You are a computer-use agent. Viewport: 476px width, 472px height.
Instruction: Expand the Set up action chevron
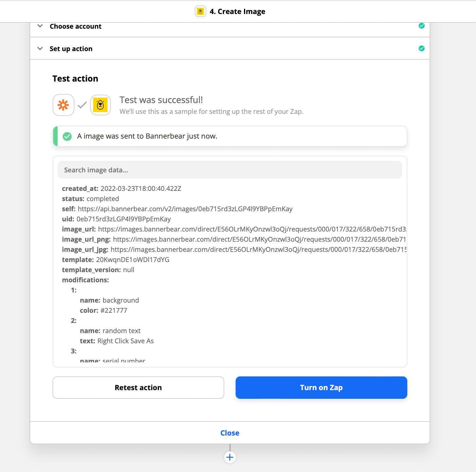pos(40,48)
